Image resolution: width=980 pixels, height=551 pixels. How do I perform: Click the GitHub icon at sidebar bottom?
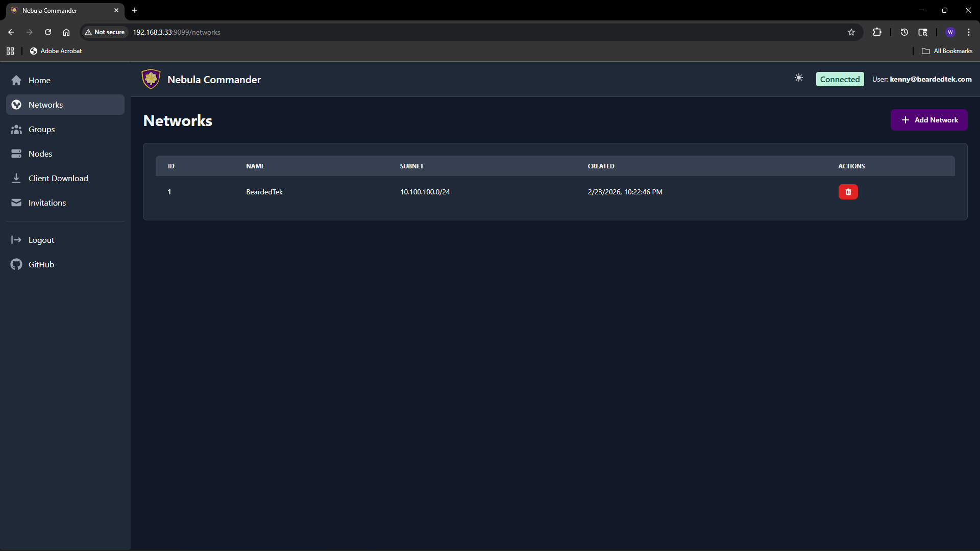click(16, 264)
